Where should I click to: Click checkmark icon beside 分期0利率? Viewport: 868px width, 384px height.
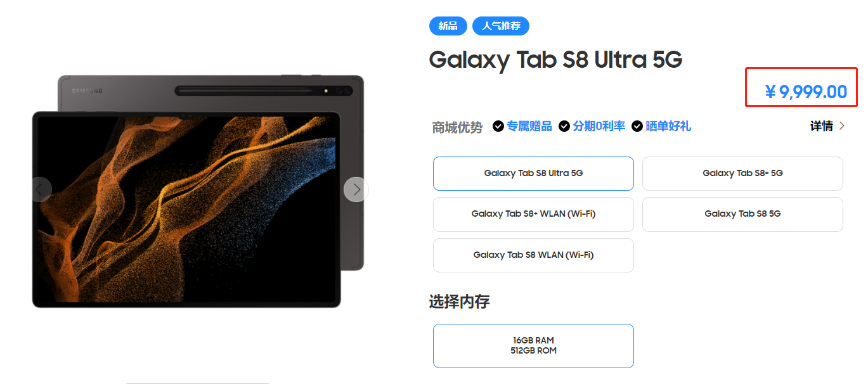pos(564,126)
